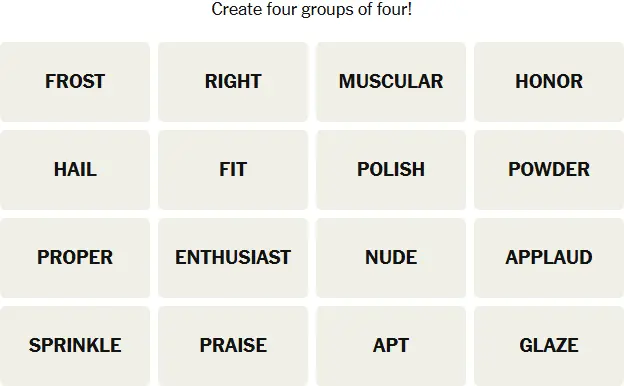
Task: Choose the POLISH tile
Action: [x=391, y=170]
